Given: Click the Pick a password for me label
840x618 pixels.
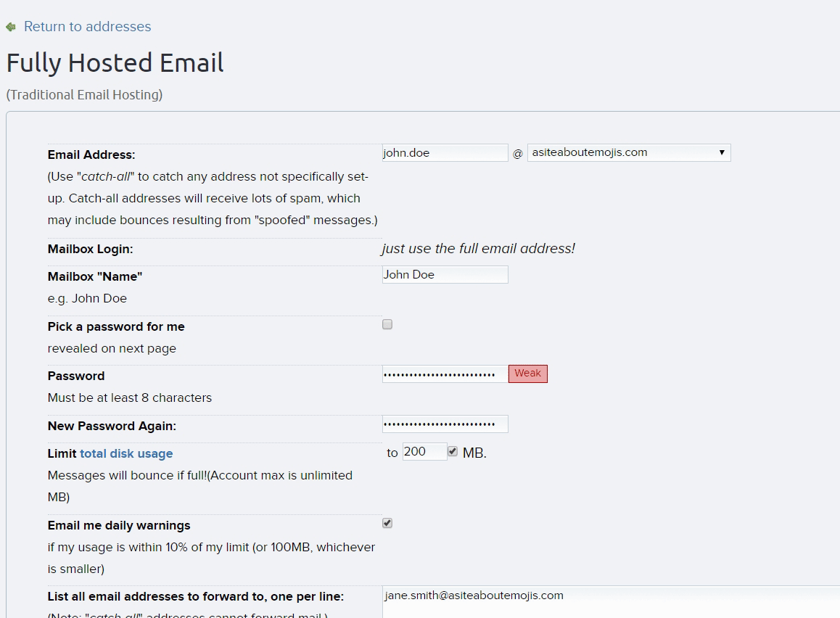Looking at the screenshot, I should (x=116, y=327).
